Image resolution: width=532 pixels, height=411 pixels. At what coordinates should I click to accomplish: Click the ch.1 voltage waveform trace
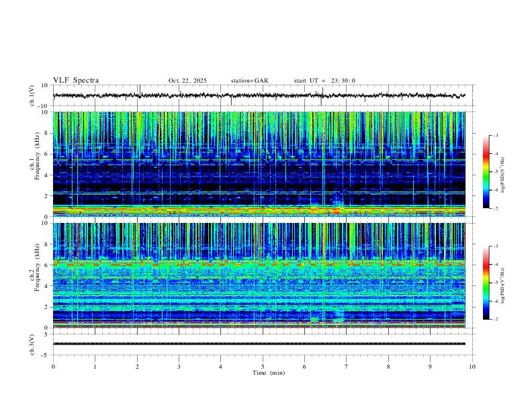click(x=259, y=95)
